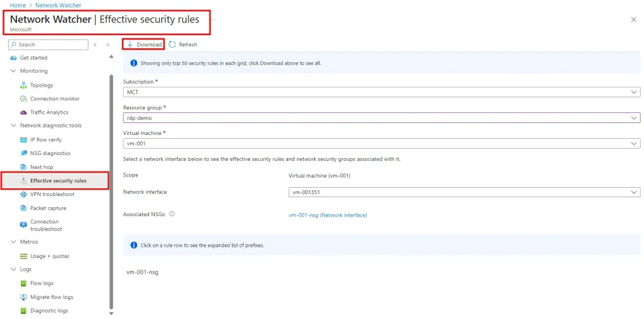Click the Topology icon in sidebar
Viewport: 644px width, 319px height.
pos(24,85)
